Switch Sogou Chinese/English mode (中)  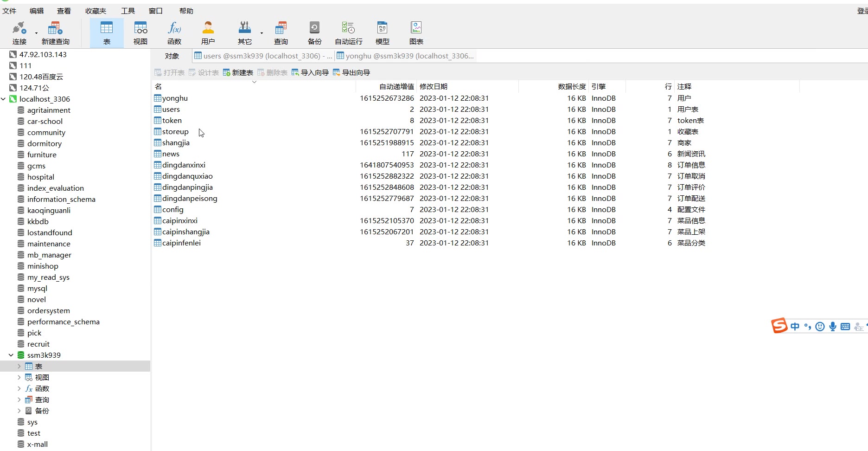795,327
